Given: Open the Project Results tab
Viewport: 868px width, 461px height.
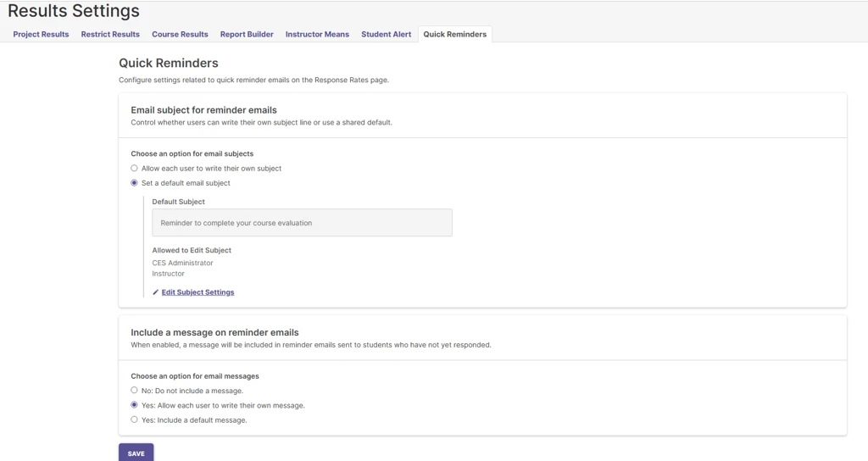Looking at the screenshot, I should pyautogui.click(x=41, y=34).
